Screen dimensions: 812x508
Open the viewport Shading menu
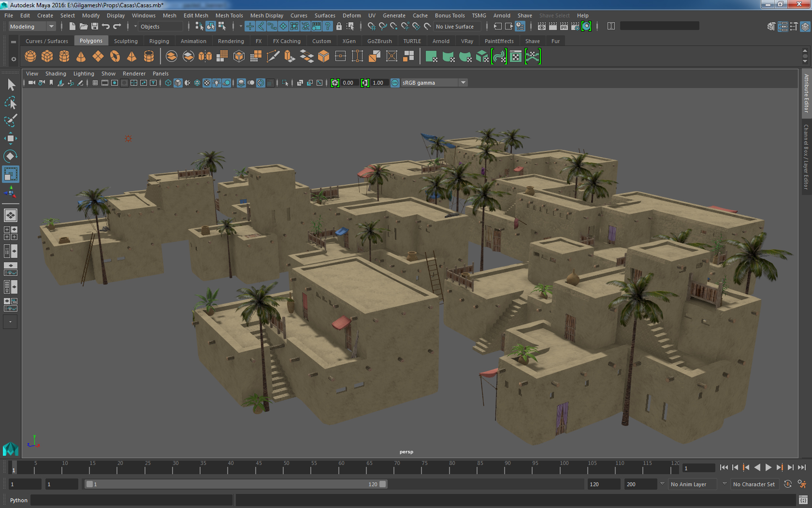click(56, 74)
